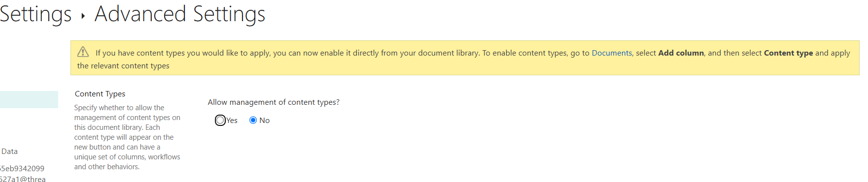
Task: Click the breadcrumb arrow separator after Settings
Action: tap(83, 16)
